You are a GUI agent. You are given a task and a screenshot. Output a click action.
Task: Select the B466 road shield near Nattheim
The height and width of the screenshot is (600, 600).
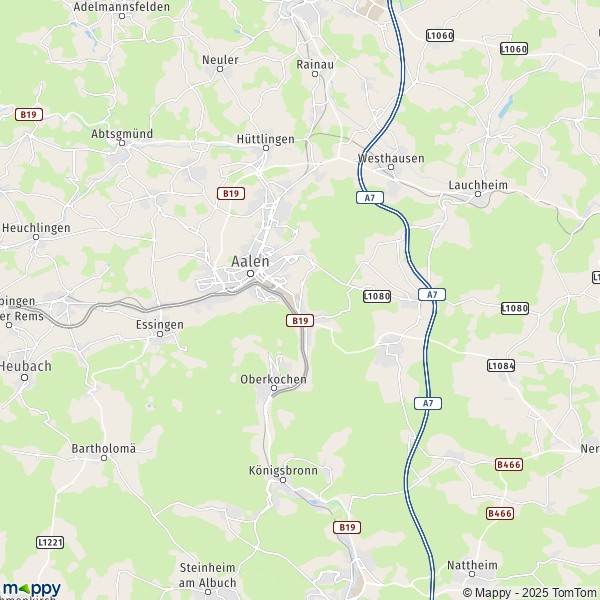click(x=500, y=513)
